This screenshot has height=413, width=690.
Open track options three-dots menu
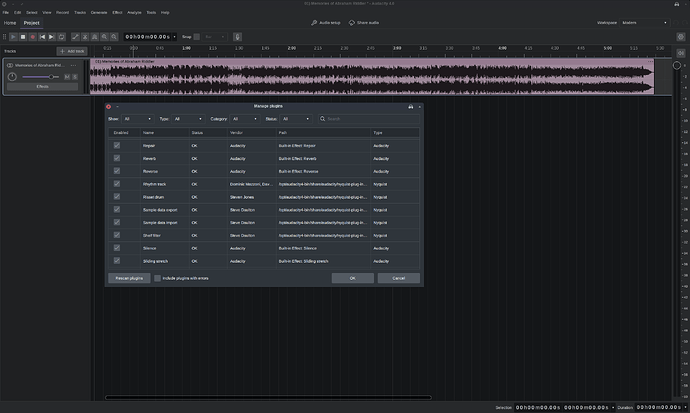click(73, 65)
